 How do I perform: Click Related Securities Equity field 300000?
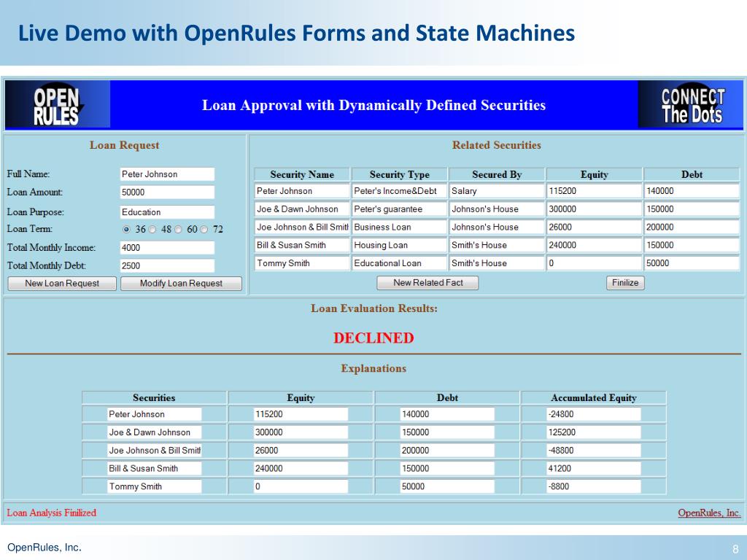coord(594,209)
